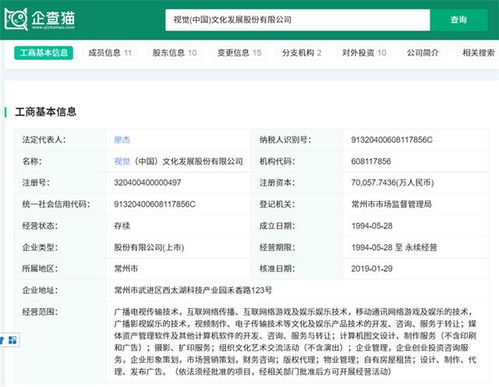Image resolution: width=499 pixels, height=387 pixels.
Task: Click the 企业地址 label
Action: click(40, 290)
